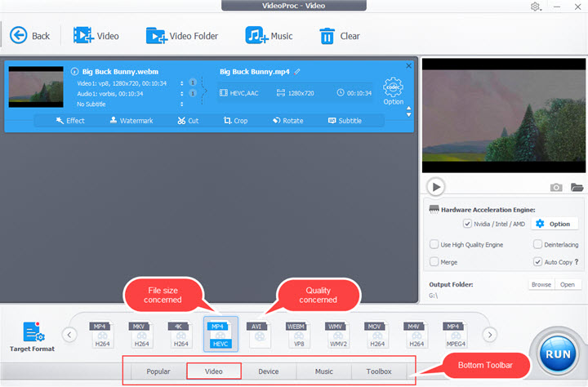
Task: Remove Big Buck Bunny item with the X
Action: point(409,65)
